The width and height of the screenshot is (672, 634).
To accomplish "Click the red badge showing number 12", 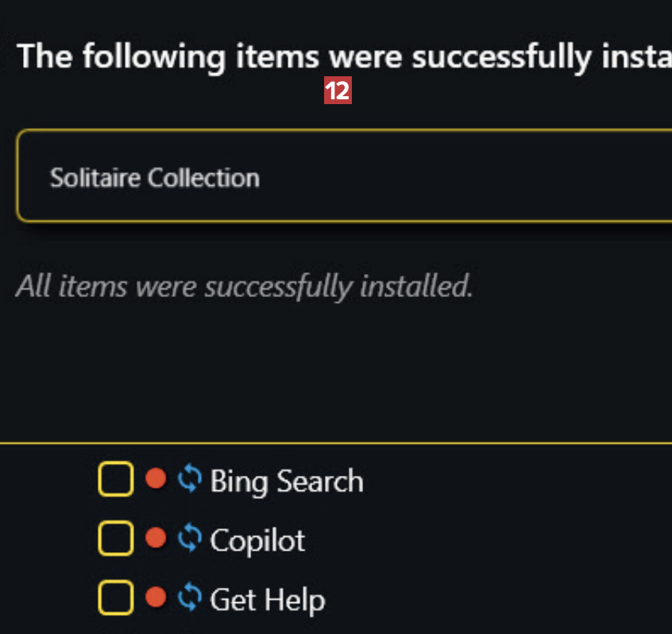I will click(338, 91).
